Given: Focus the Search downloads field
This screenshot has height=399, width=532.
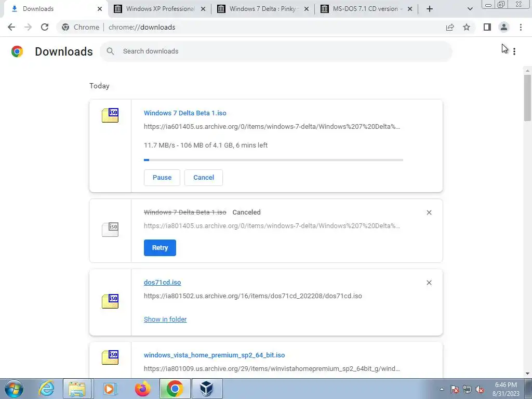Looking at the screenshot, I should click(x=276, y=51).
